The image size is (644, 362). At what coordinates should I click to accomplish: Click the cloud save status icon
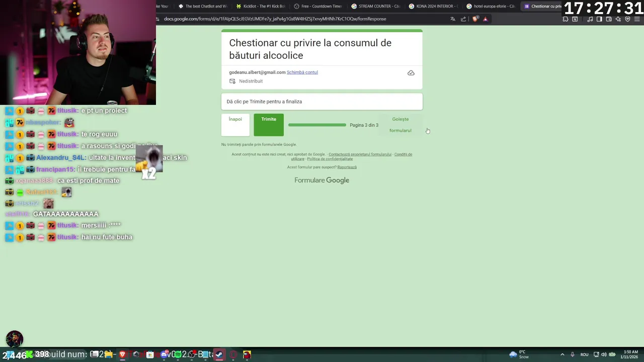[411, 73]
